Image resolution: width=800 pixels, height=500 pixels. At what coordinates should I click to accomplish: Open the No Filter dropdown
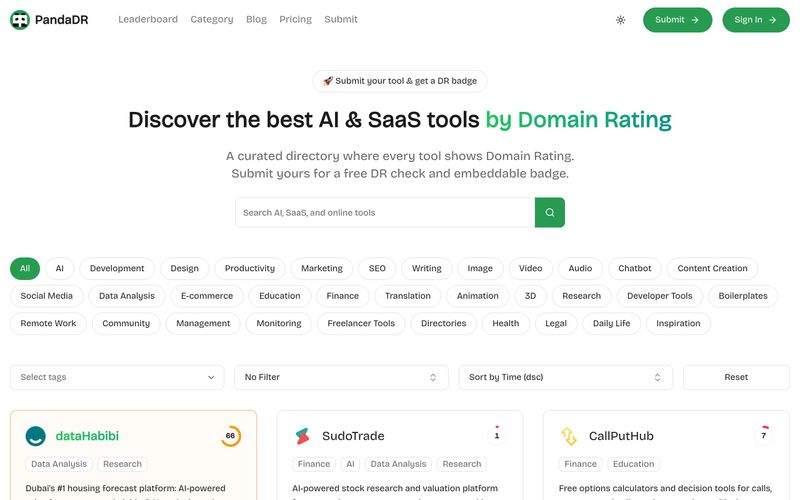pos(341,377)
